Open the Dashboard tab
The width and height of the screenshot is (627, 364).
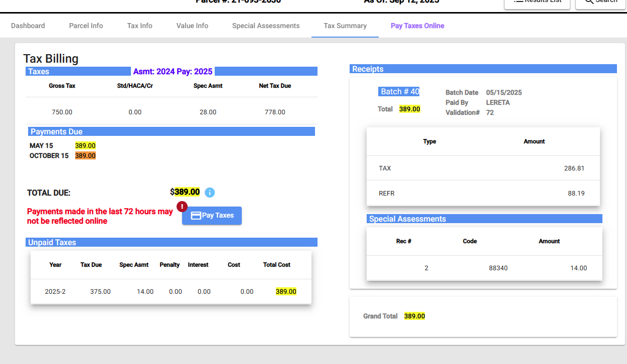point(28,26)
